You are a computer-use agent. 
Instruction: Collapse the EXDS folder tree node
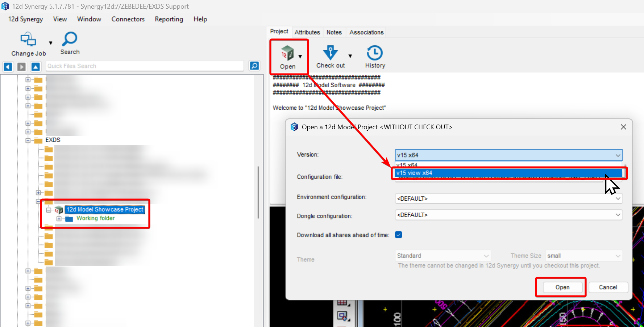tap(28, 141)
